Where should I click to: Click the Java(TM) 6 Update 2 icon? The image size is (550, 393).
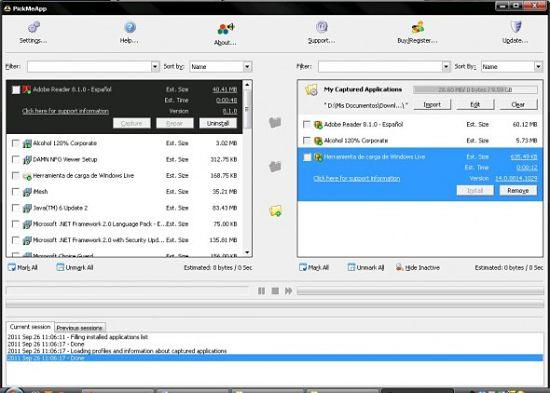tap(27, 208)
